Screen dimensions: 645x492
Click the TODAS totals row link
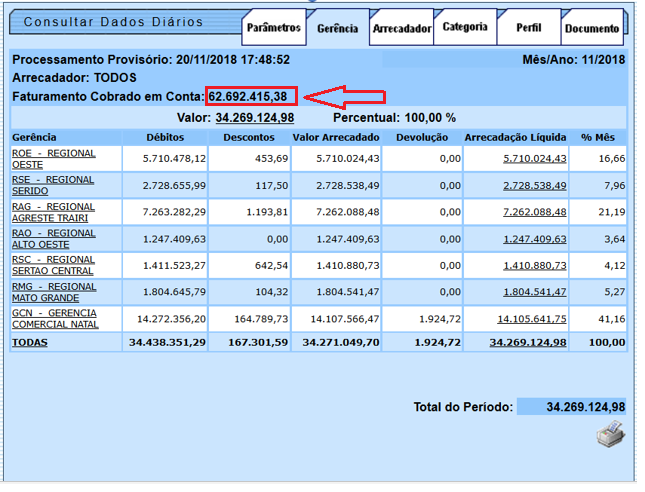tap(29, 342)
